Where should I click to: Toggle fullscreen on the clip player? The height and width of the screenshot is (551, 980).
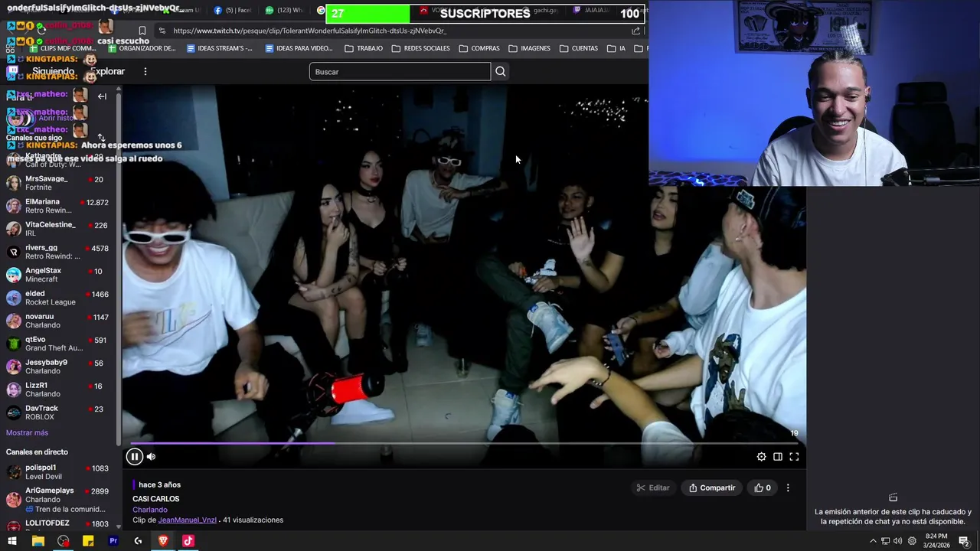pyautogui.click(x=794, y=457)
